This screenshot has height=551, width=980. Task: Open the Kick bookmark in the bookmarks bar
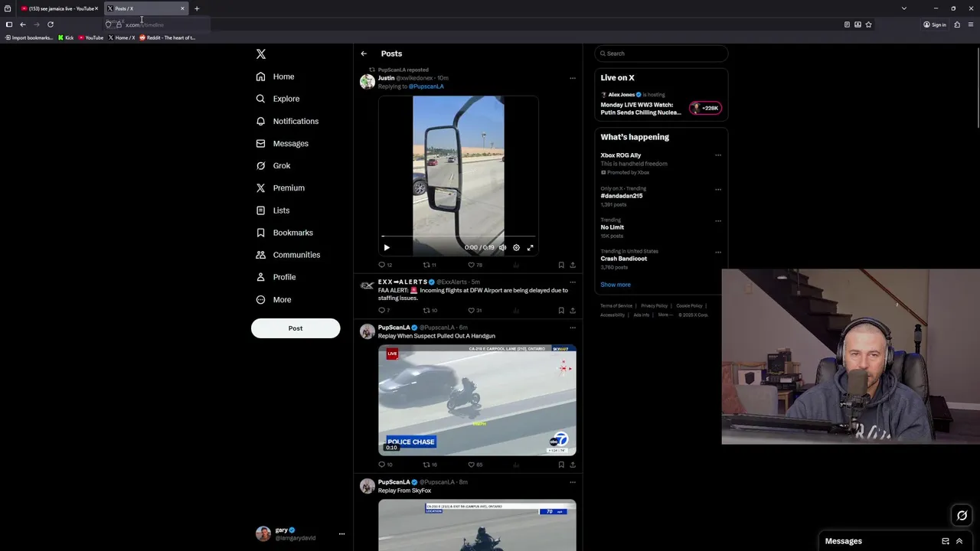click(66, 37)
